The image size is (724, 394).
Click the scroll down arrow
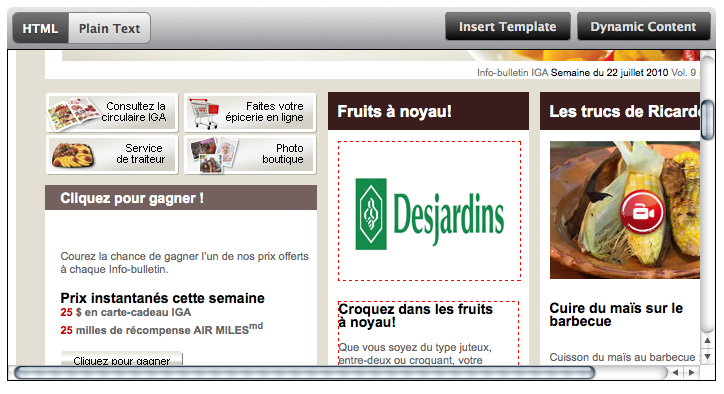[x=707, y=357]
